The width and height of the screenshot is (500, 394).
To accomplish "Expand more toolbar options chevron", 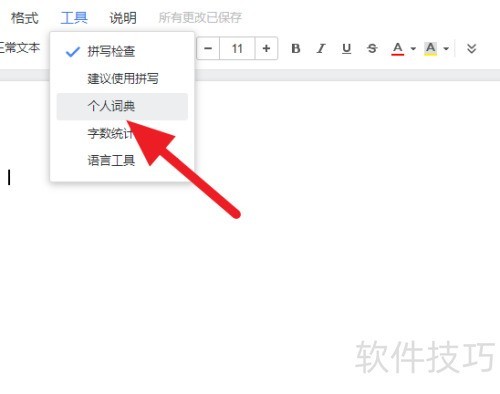I will (x=471, y=49).
